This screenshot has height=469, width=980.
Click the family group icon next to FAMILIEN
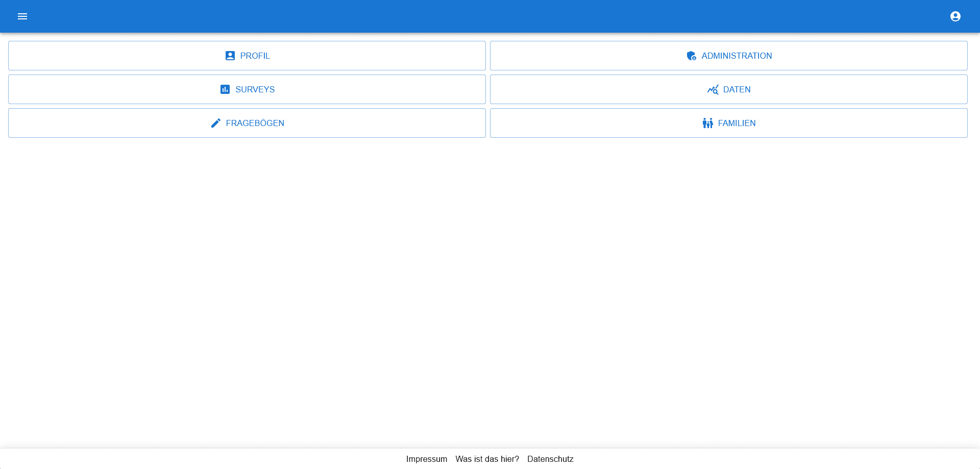tap(708, 123)
